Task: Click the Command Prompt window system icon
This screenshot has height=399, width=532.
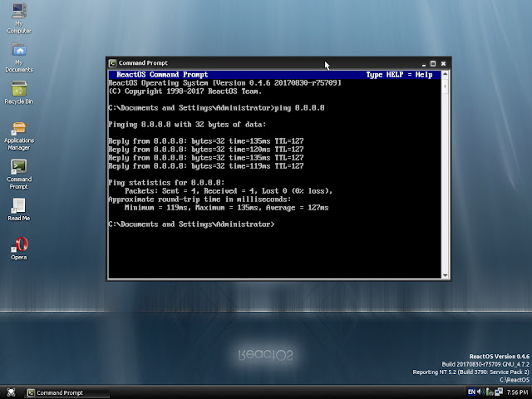Action: click(112, 63)
